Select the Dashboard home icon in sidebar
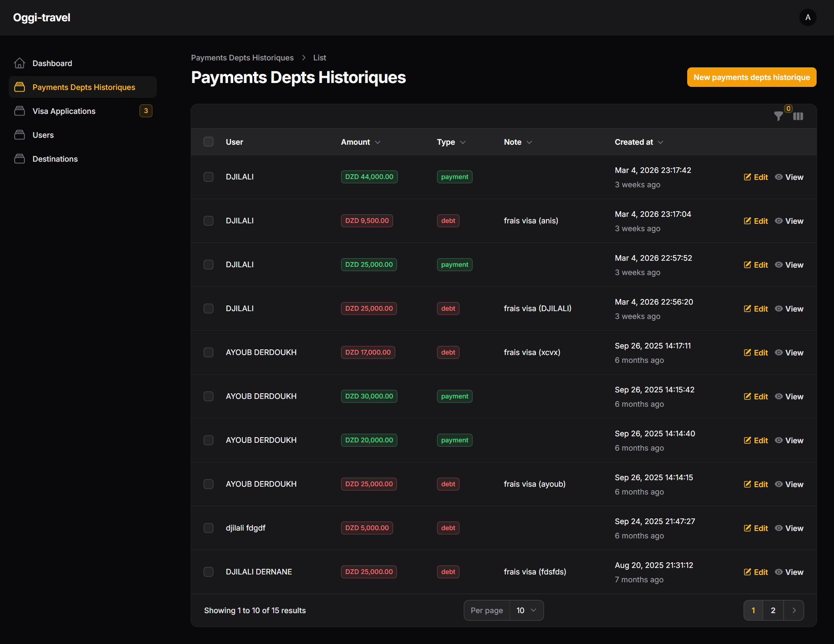The height and width of the screenshot is (644, 834). point(20,63)
